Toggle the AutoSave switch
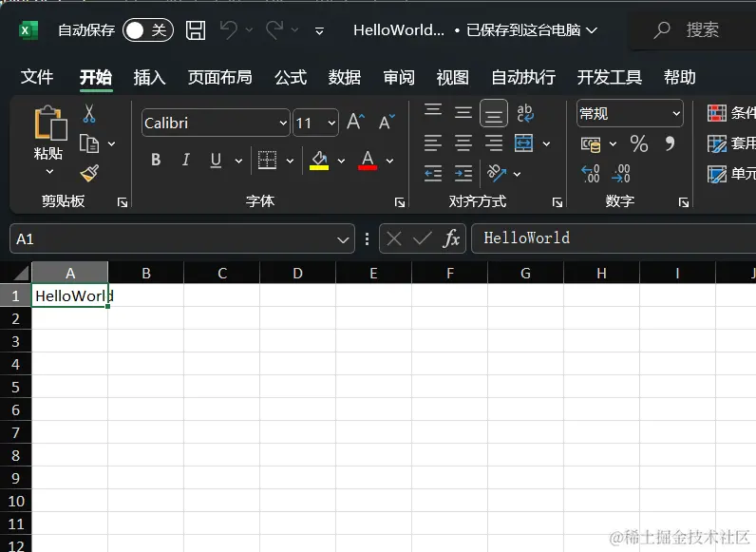The width and height of the screenshot is (756, 552). [x=147, y=30]
